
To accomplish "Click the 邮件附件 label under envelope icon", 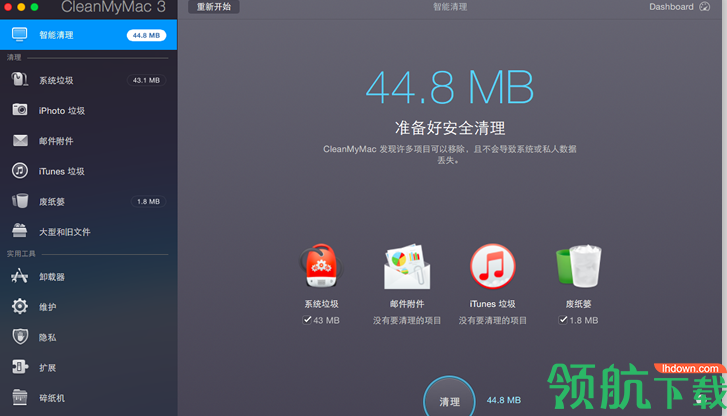I will [407, 304].
